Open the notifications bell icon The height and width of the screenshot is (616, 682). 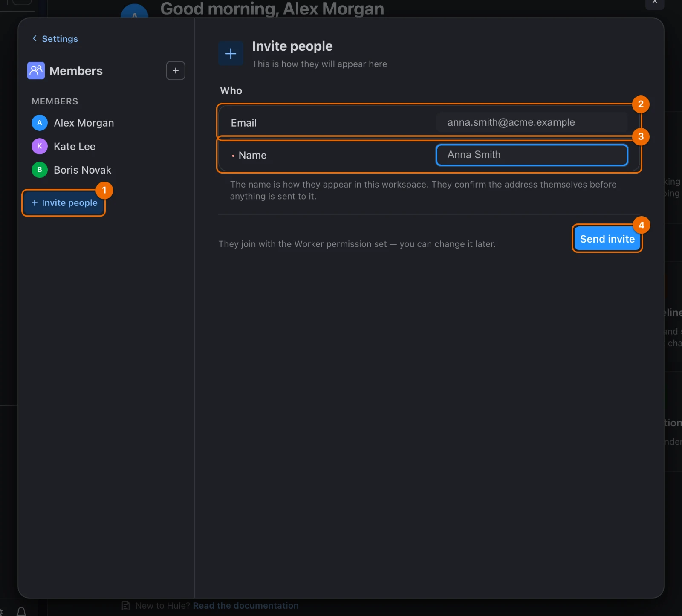21,611
